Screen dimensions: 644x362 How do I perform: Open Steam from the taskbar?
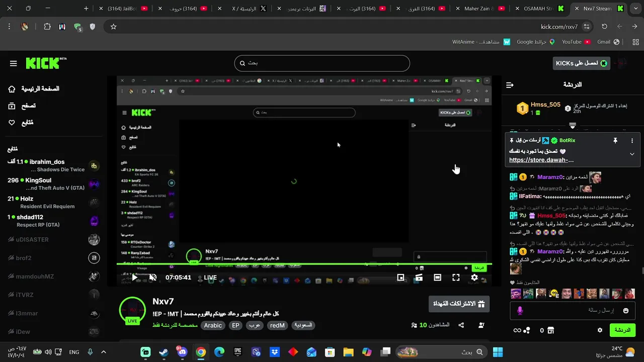(164, 352)
